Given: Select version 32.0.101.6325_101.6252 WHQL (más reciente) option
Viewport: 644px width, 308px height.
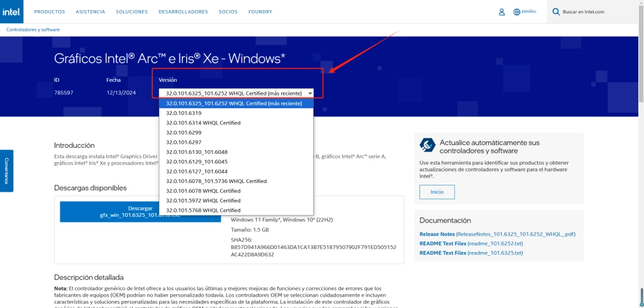Looking at the screenshot, I should click(x=236, y=103).
